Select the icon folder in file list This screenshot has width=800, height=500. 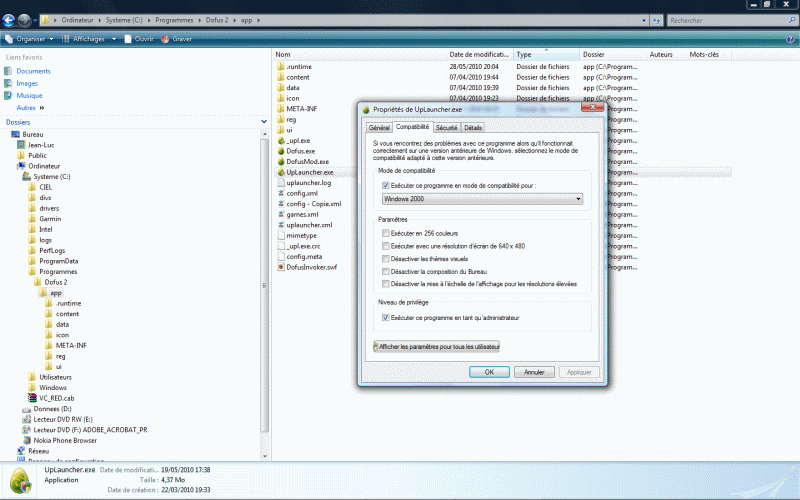[292, 98]
